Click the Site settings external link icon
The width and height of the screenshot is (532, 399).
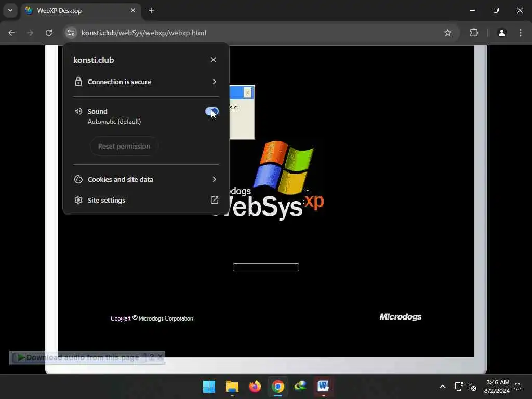(215, 200)
